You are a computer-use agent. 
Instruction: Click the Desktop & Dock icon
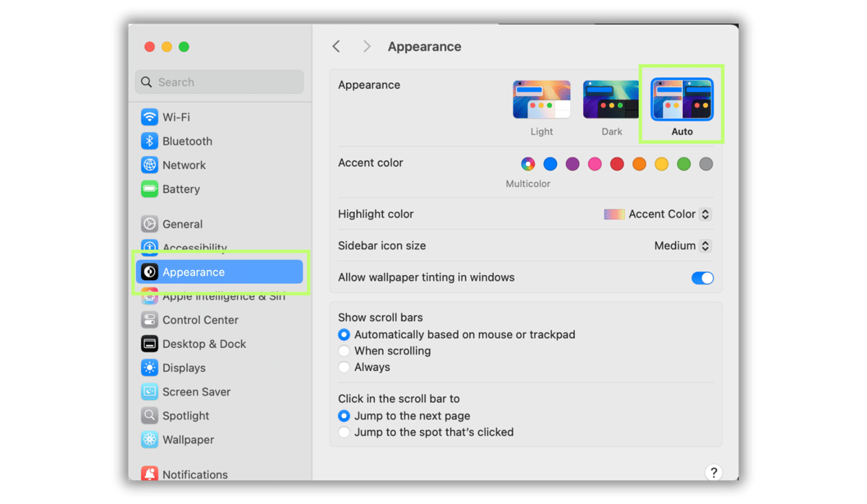150,344
